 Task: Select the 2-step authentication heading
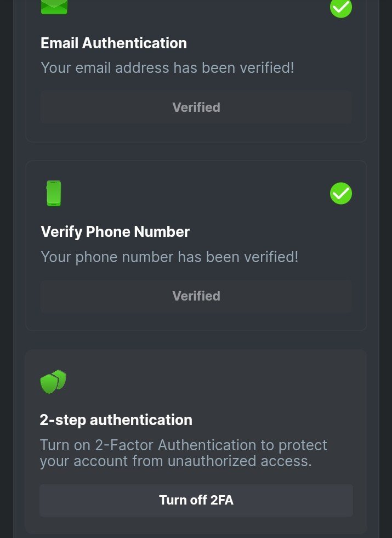[x=116, y=420]
